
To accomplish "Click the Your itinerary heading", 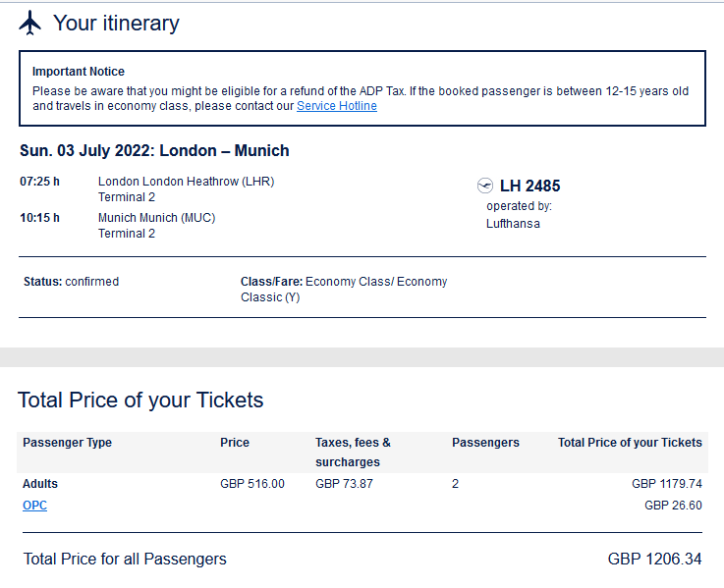I will tap(116, 23).
